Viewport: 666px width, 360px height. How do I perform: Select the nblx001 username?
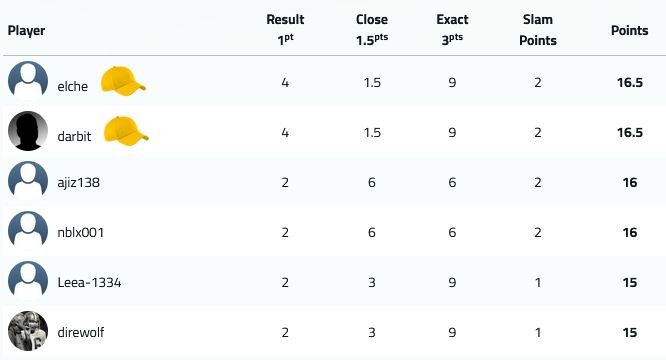pos(81,232)
